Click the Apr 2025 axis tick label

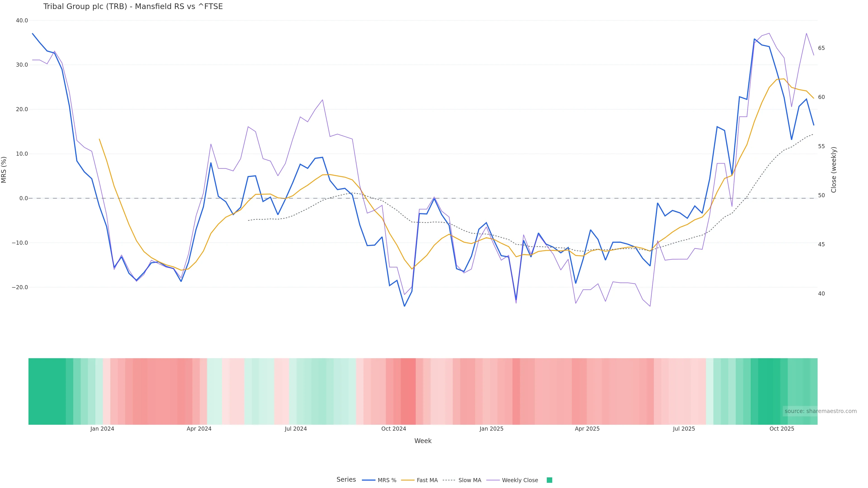pyautogui.click(x=587, y=429)
